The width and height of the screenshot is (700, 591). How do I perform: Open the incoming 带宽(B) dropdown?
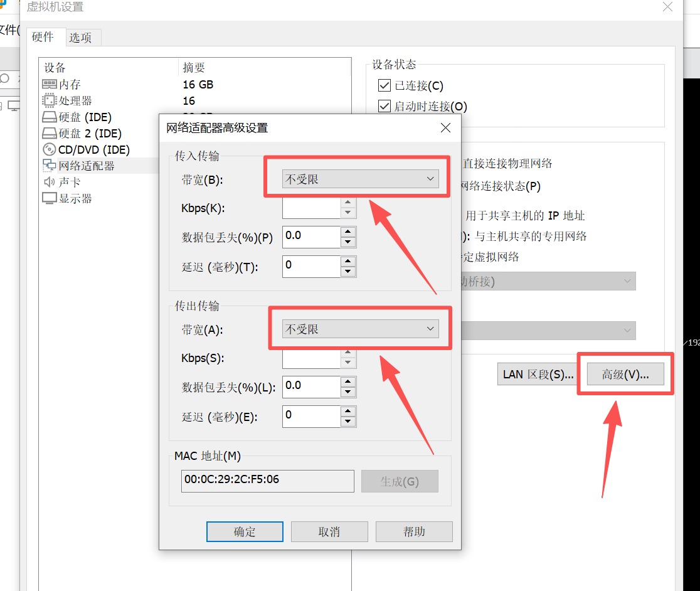click(x=360, y=179)
